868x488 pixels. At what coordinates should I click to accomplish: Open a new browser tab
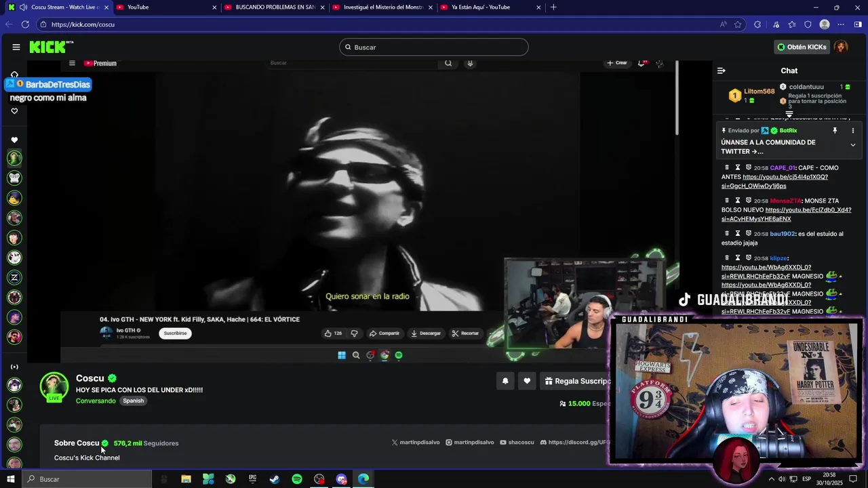pos(553,7)
